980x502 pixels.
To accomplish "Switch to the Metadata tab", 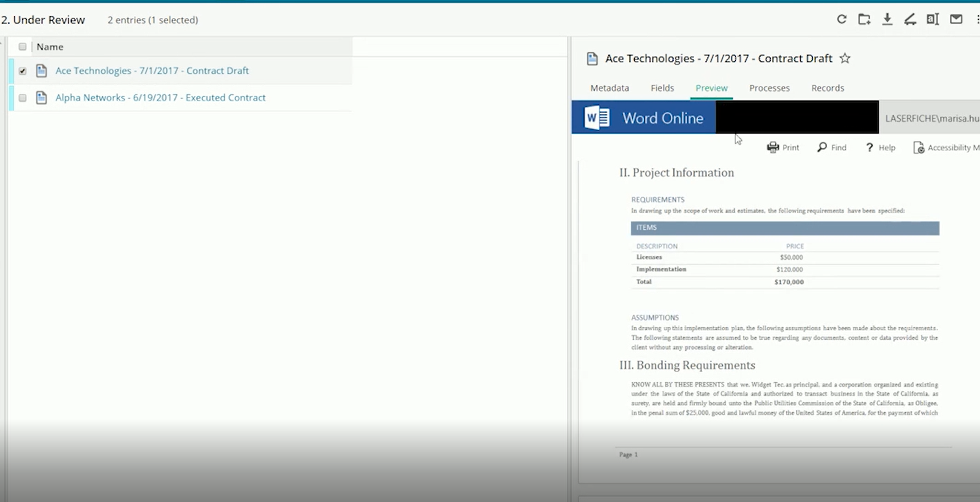I will (609, 88).
